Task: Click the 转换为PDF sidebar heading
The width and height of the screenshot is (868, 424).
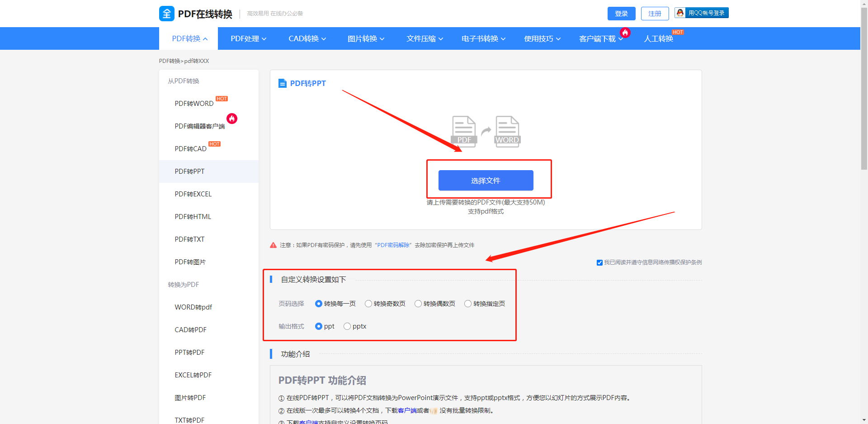Action: (x=184, y=285)
